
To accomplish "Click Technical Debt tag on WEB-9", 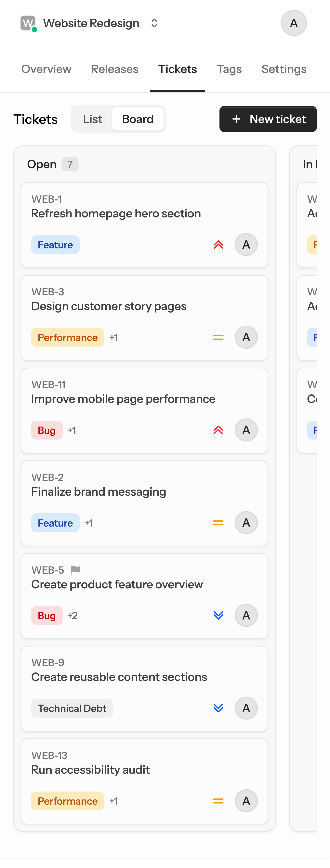I will (x=72, y=708).
